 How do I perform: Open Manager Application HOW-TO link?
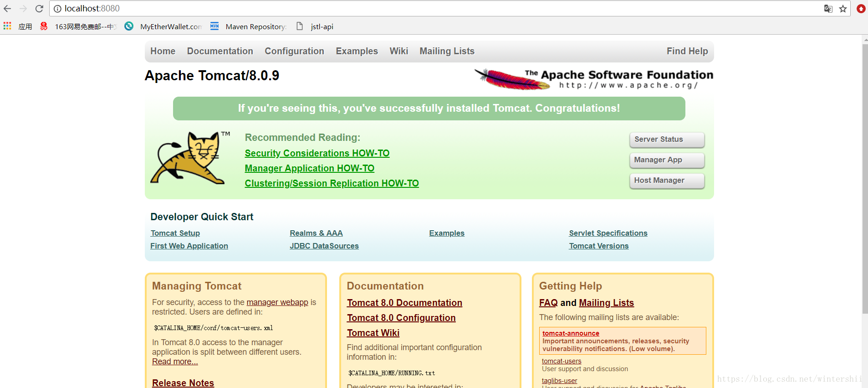click(310, 168)
